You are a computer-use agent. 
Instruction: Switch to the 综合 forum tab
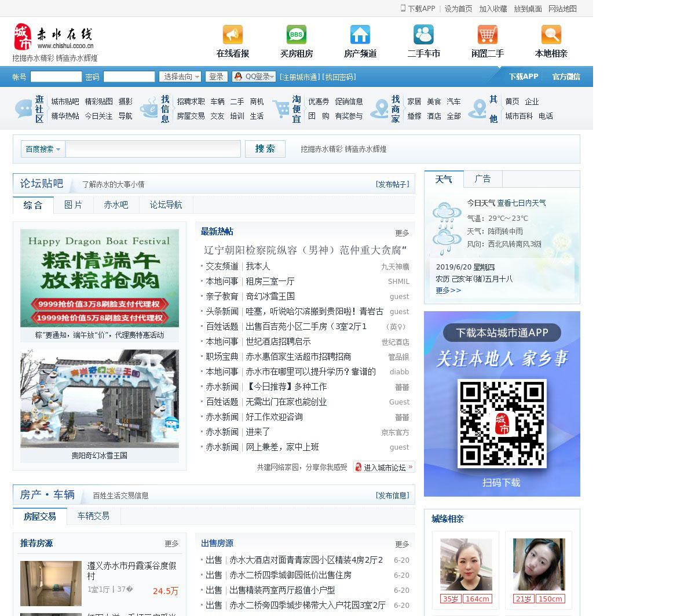33,205
